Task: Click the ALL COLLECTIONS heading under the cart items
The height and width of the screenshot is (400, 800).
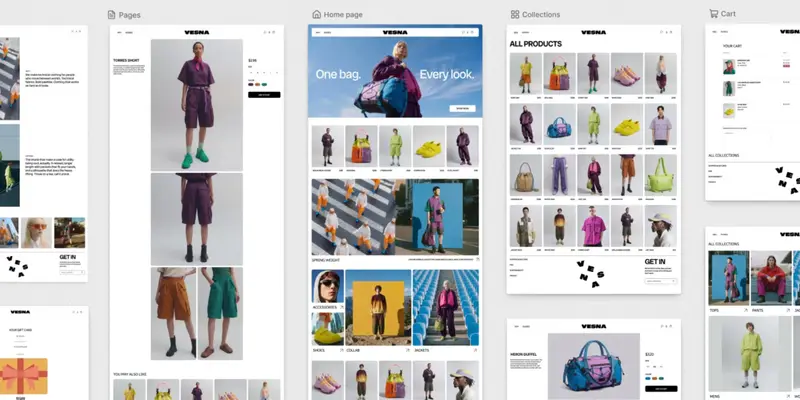Action: [x=723, y=156]
